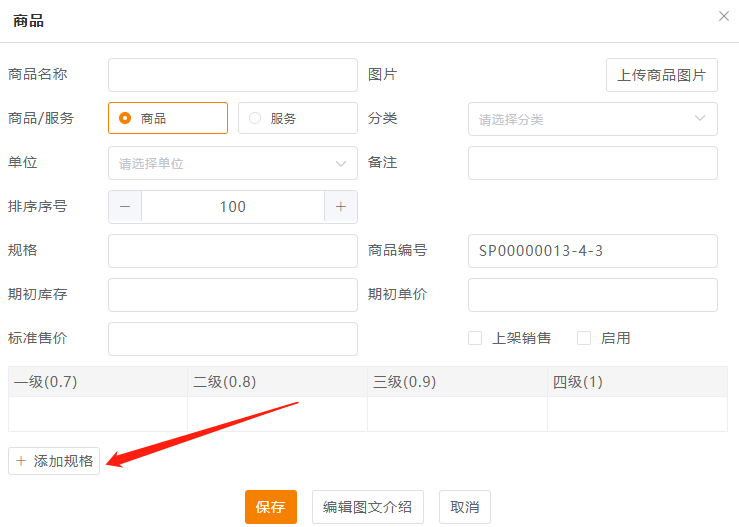Increase 排序序号 with plus button
739x527 pixels.
point(340,207)
